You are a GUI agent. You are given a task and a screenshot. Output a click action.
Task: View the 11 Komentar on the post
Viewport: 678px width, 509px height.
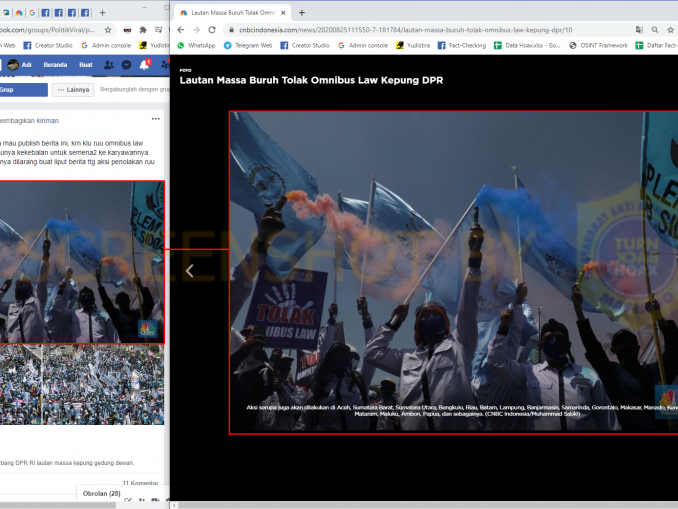(x=141, y=483)
